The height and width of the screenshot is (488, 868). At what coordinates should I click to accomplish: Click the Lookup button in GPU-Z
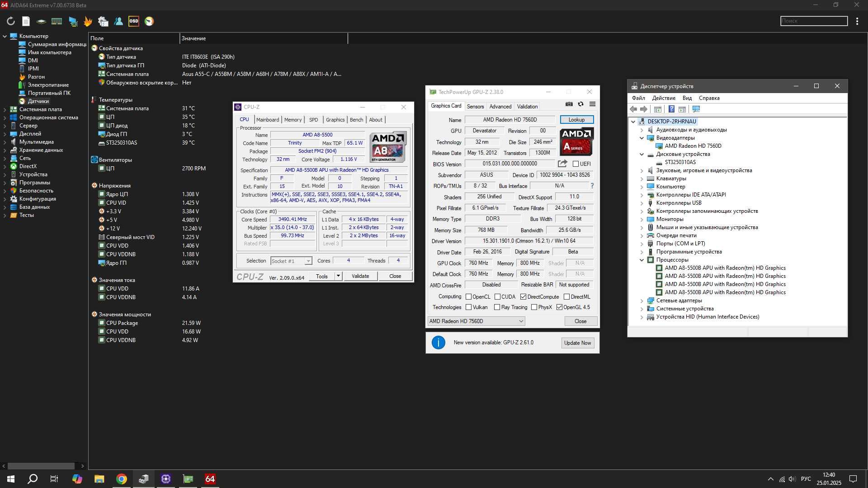coord(576,120)
